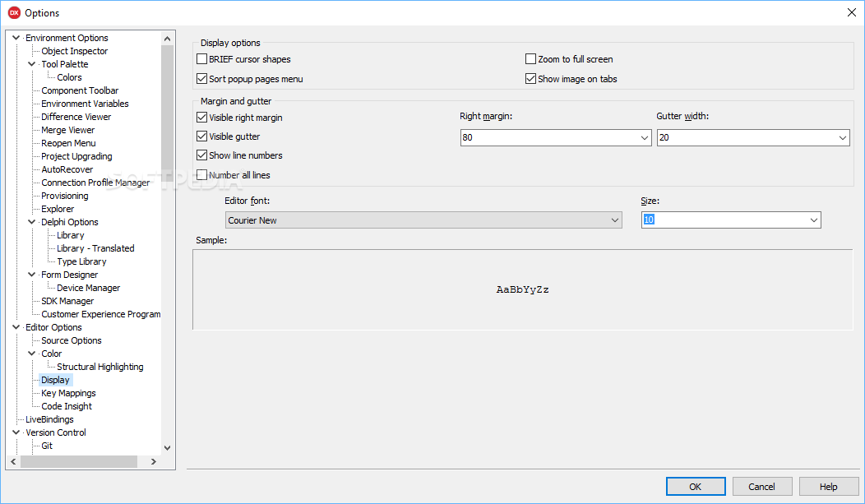The width and height of the screenshot is (865, 504).
Task: Click the tree horizontal scrollbar thumb
Action: coord(79,461)
